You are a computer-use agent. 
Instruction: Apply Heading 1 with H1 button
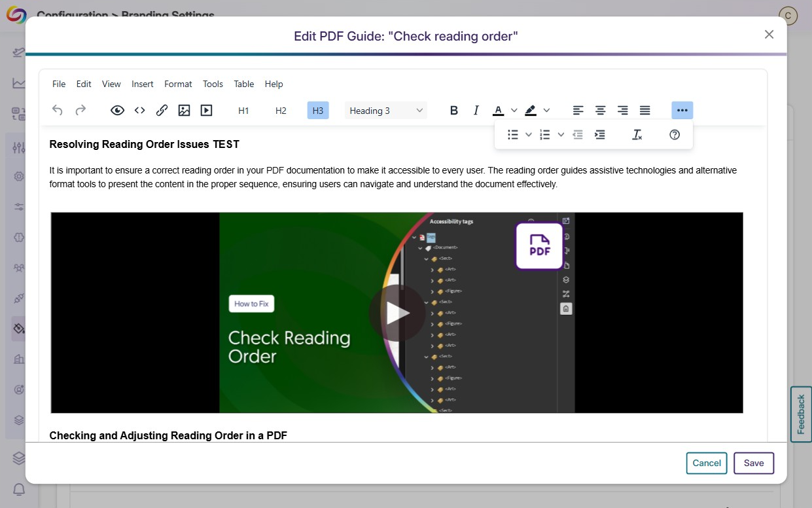243,111
